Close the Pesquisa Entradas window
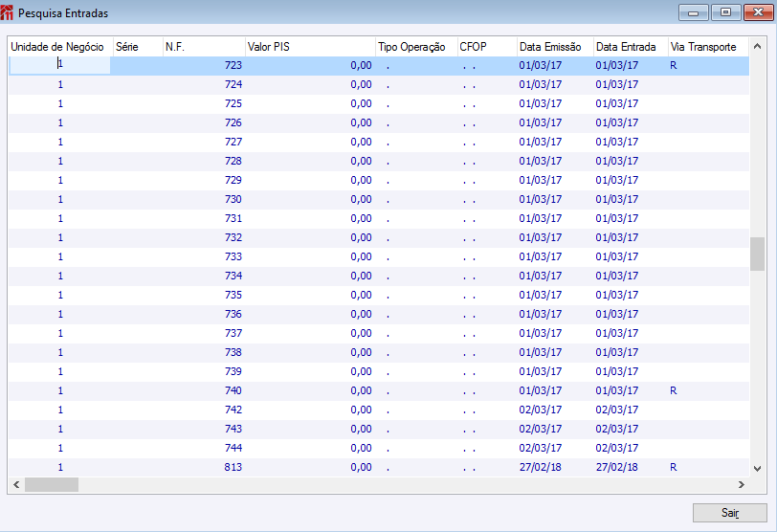 coord(758,12)
